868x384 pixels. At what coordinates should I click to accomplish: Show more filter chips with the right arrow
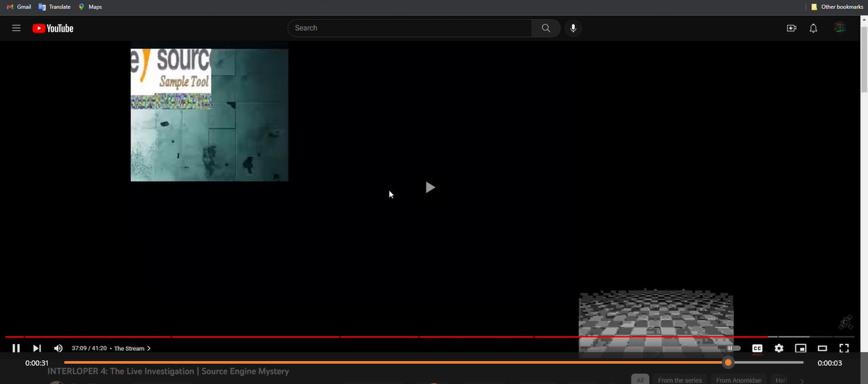point(802,381)
